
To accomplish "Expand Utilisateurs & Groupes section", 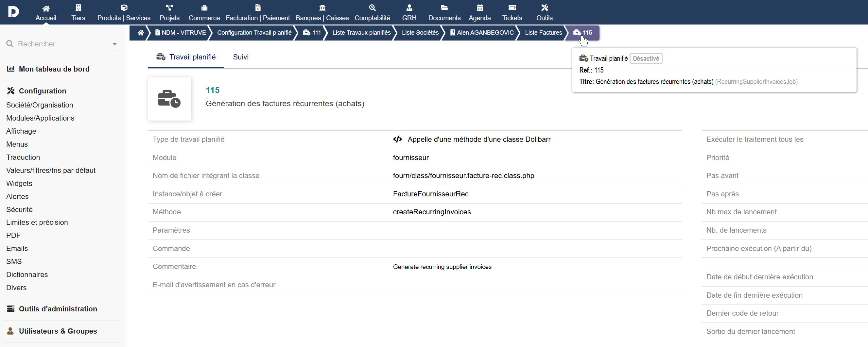I will (x=58, y=331).
